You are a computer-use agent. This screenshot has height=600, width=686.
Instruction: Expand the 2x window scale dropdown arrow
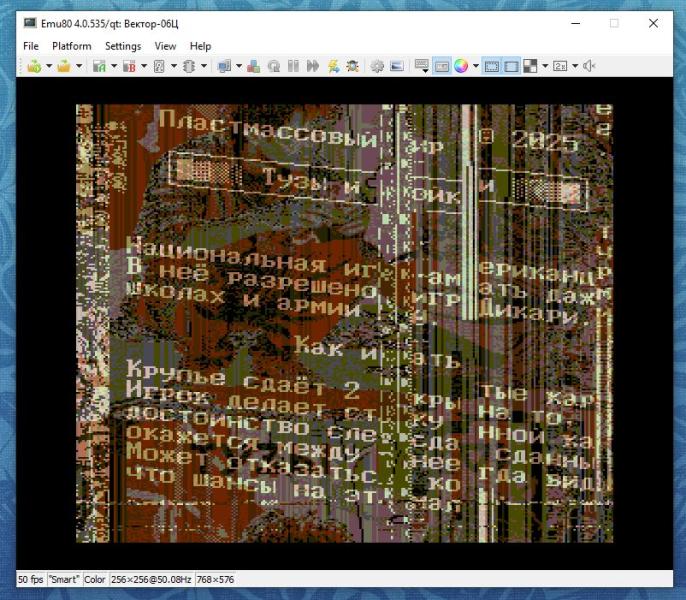click(573, 66)
